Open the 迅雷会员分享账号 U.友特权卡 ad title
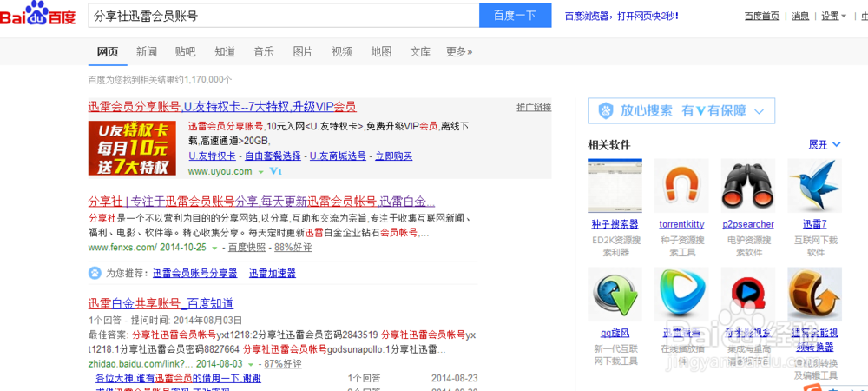 (x=222, y=107)
